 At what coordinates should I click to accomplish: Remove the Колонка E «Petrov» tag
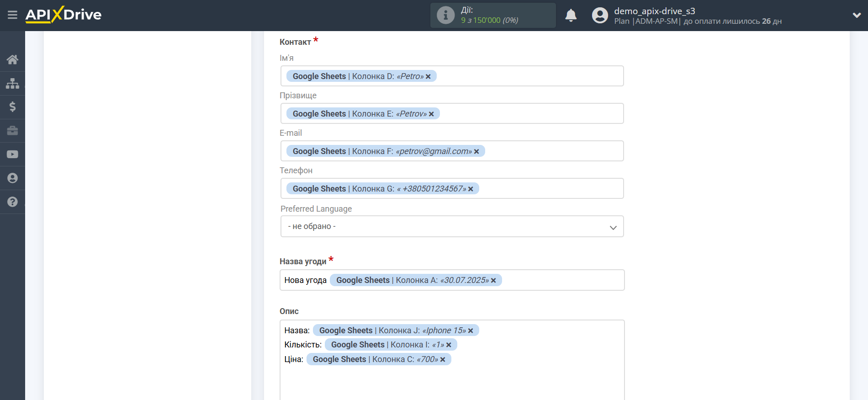[431, 114]
